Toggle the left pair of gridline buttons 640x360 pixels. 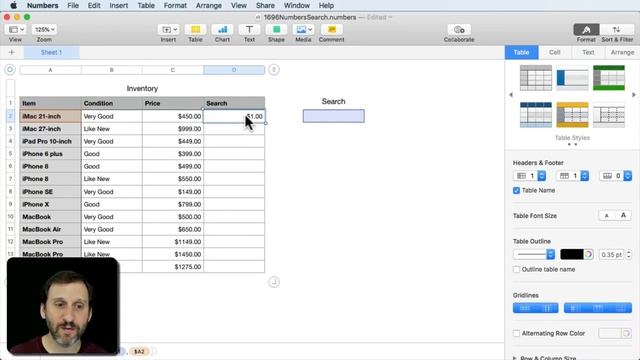pos(536,308)
